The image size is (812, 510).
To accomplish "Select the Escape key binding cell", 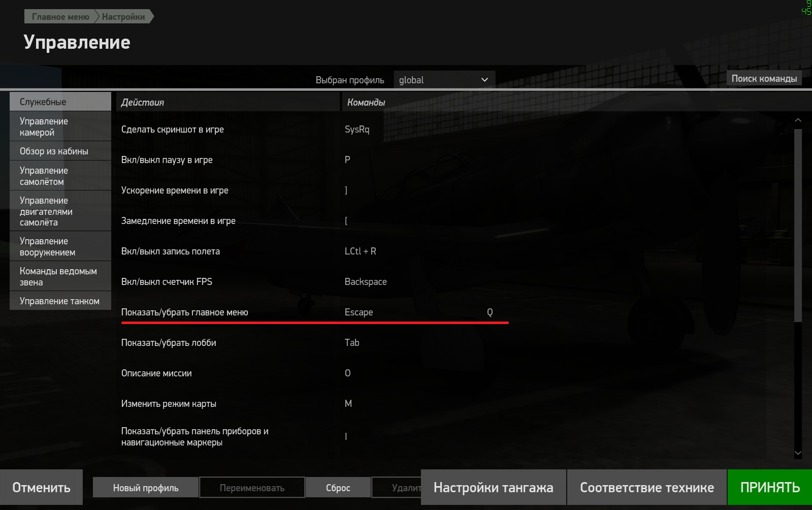I will [359, 312].
